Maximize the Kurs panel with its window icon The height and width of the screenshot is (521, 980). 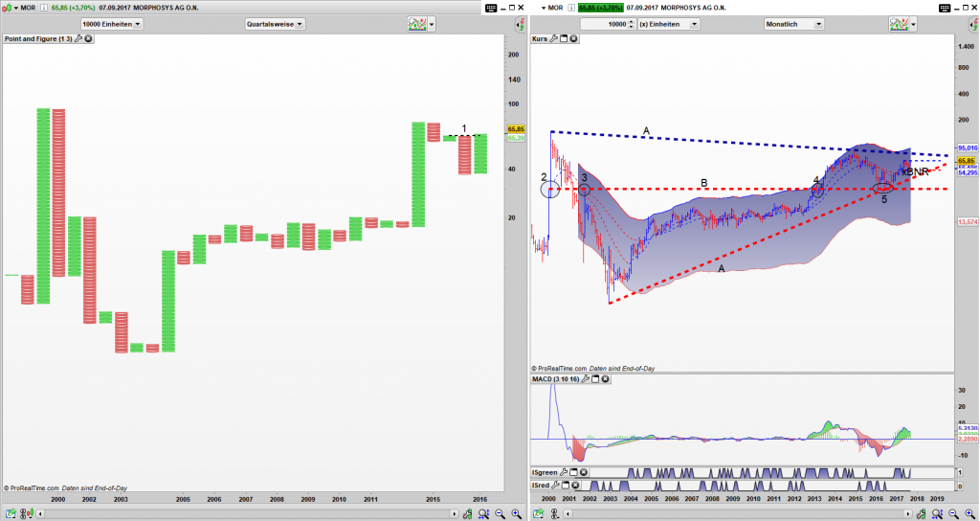563,38
